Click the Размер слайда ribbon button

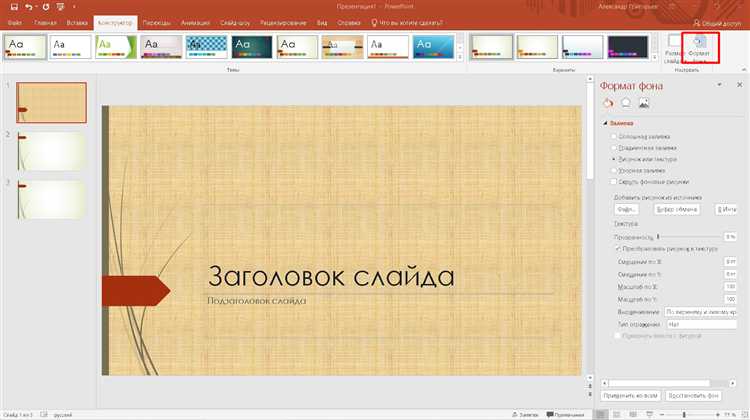(x=673, y=48)
